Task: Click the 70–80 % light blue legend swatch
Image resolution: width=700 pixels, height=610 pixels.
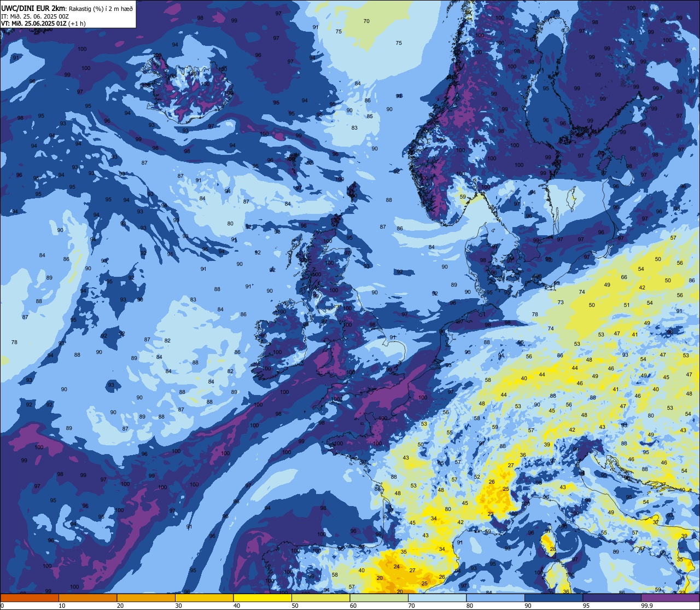Action: click(x=437, y=597)
